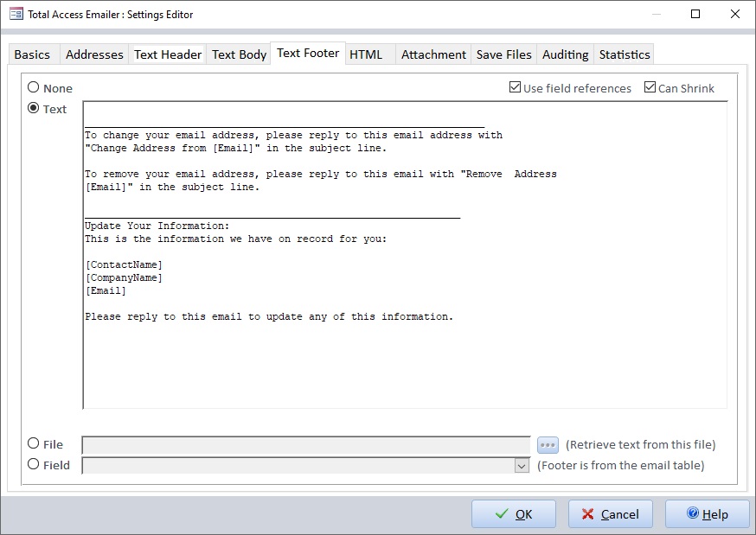Select the None footer option

[33, 87]
